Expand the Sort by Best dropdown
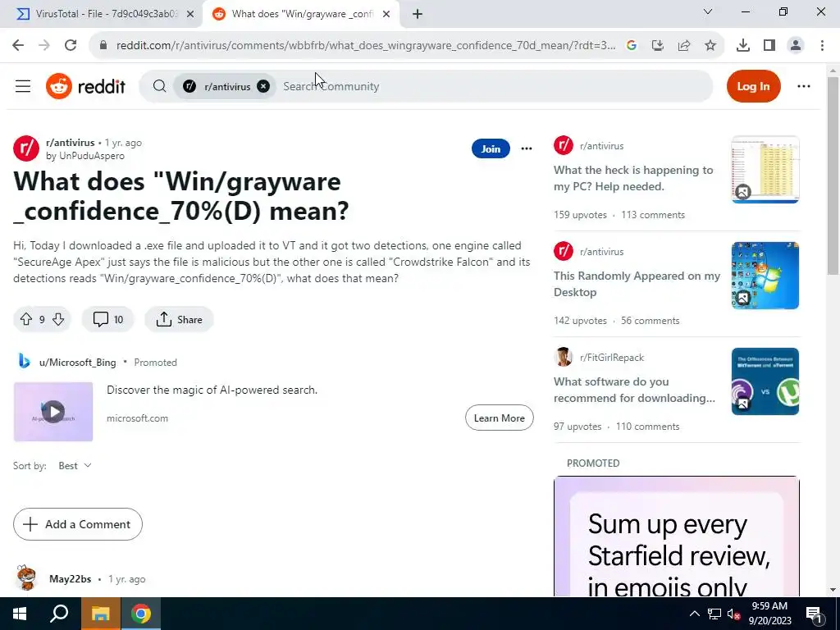The width and height of the screenshot is (840, 630). pos(75,466)
